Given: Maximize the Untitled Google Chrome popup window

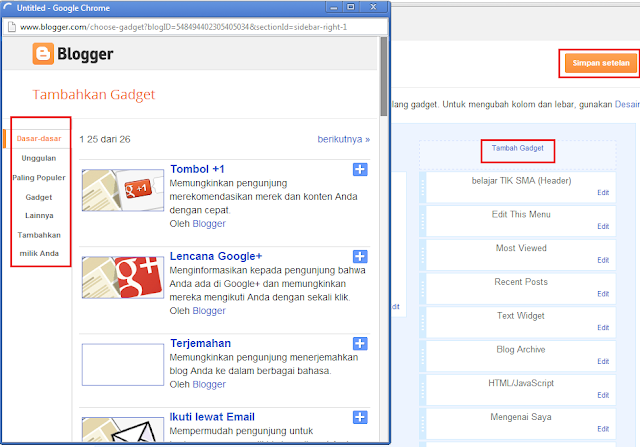Looking at the screenshot, I should tap(351, 7).
